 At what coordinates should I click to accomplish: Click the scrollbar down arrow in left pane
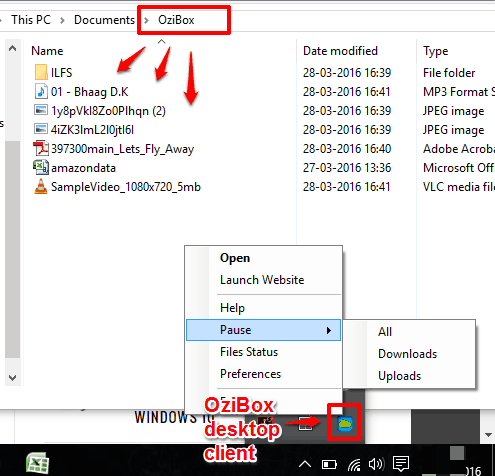tap(13, 378)
